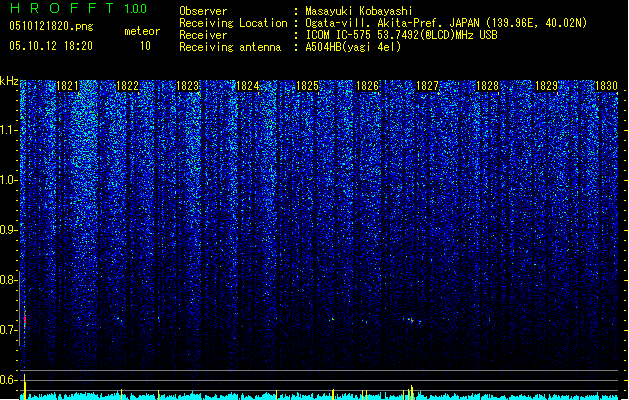The height and width of the screenshot is (400, 629).
Task: Click the Receiving Location label
Action: 233,23
